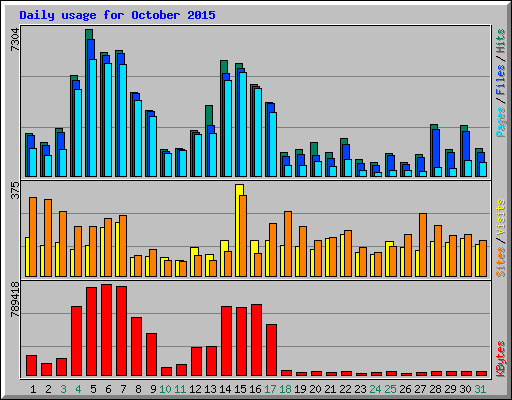Viewport: 512px width, 400px height.
Task: Click the cyan Pages bar for day 8
Action: point(138,138)
